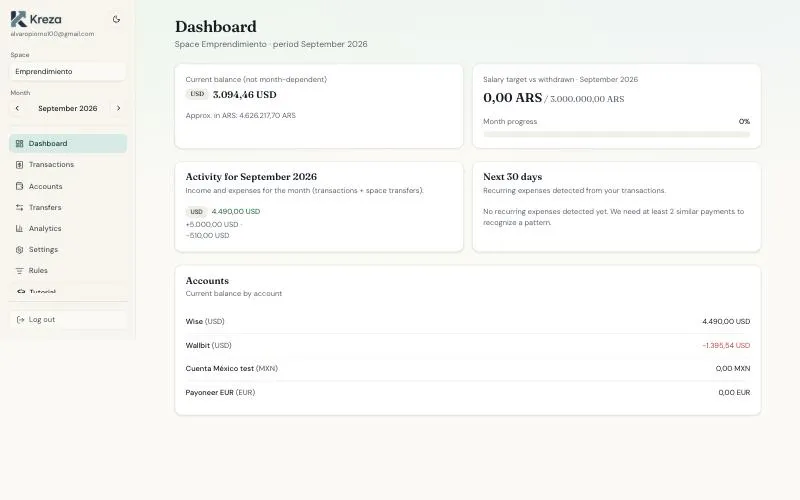Image resolution: width=800 pixels, height=500 pixels.
Task: Click the 3.000.000,00 ARS salary target
Action: pyautogui.click(x=587, y=99)
